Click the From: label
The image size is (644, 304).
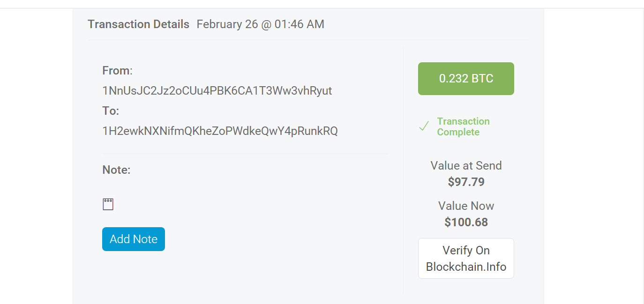click(x=117, y=71)
